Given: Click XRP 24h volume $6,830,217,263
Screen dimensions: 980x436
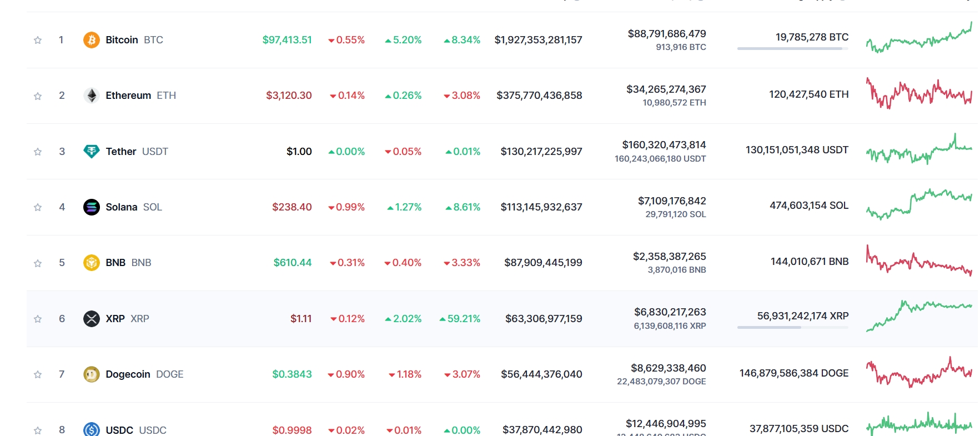Looking at the screenshot, I should [670, 312].
